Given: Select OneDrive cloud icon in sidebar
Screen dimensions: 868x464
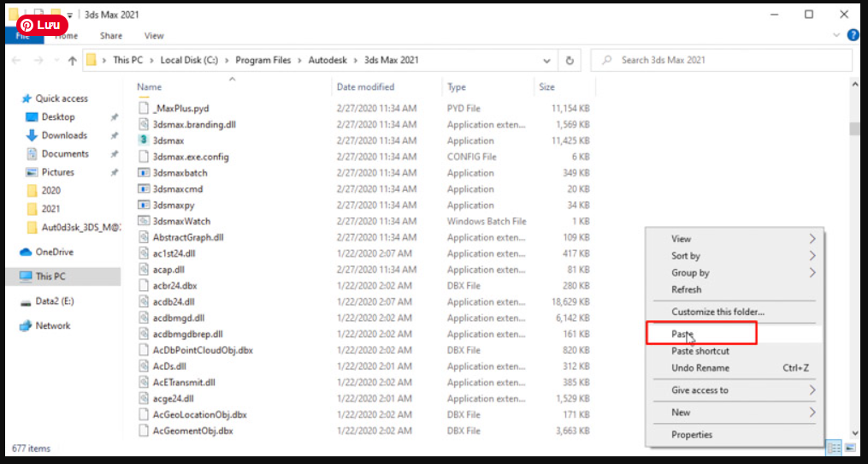Looking at the screenshot, I should (26, 253).
